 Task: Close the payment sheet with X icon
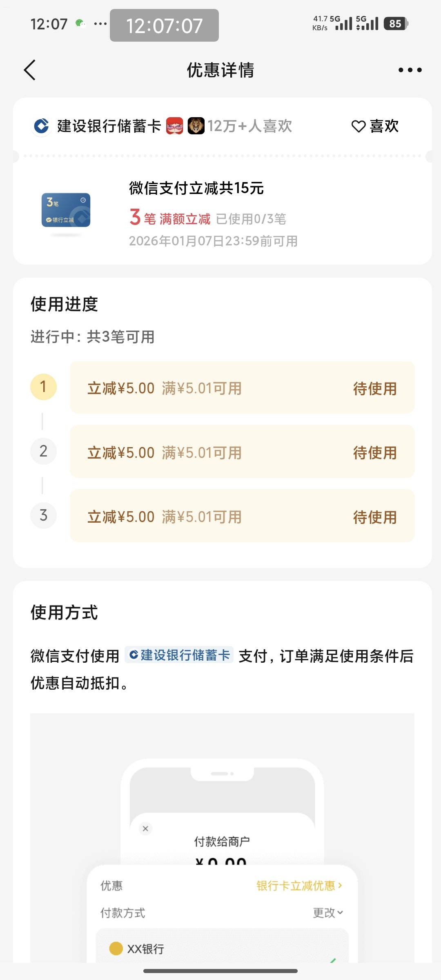pos(145,829)
